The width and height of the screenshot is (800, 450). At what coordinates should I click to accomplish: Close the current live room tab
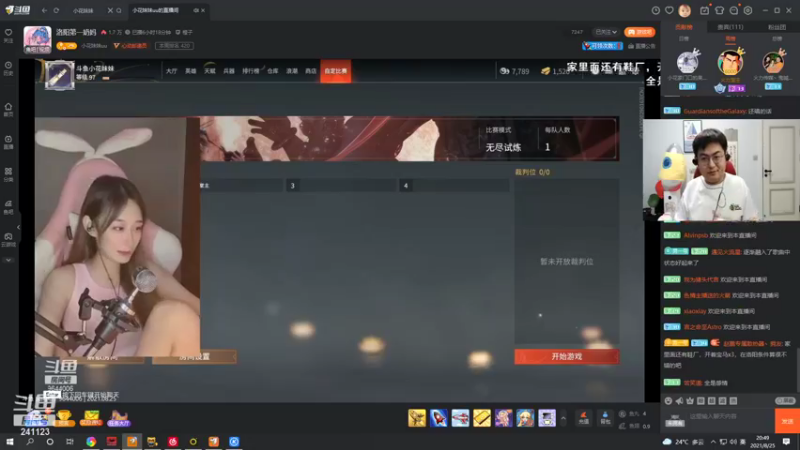(x=203, y=10)
